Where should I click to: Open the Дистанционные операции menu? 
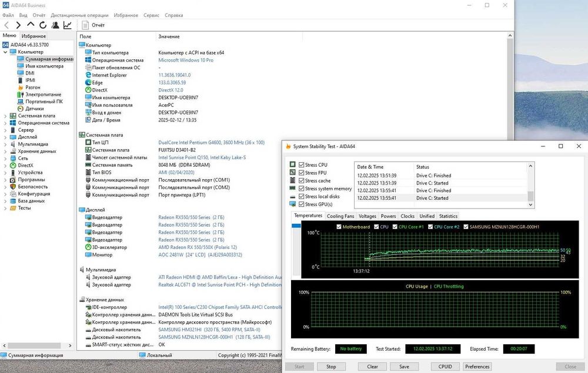(79, 15)
